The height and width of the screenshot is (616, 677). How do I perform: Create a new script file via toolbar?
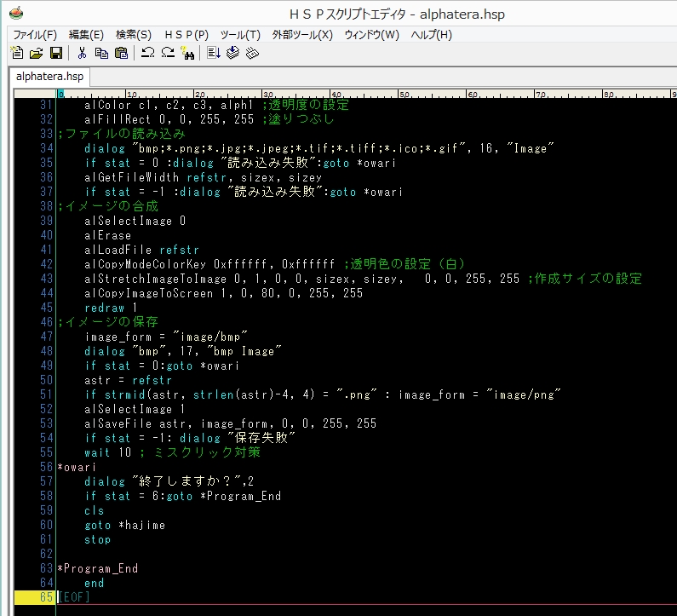[16, 53]
